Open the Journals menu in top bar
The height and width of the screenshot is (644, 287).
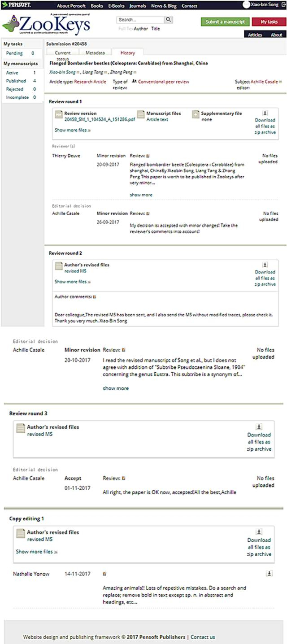[x=138, y=6]
